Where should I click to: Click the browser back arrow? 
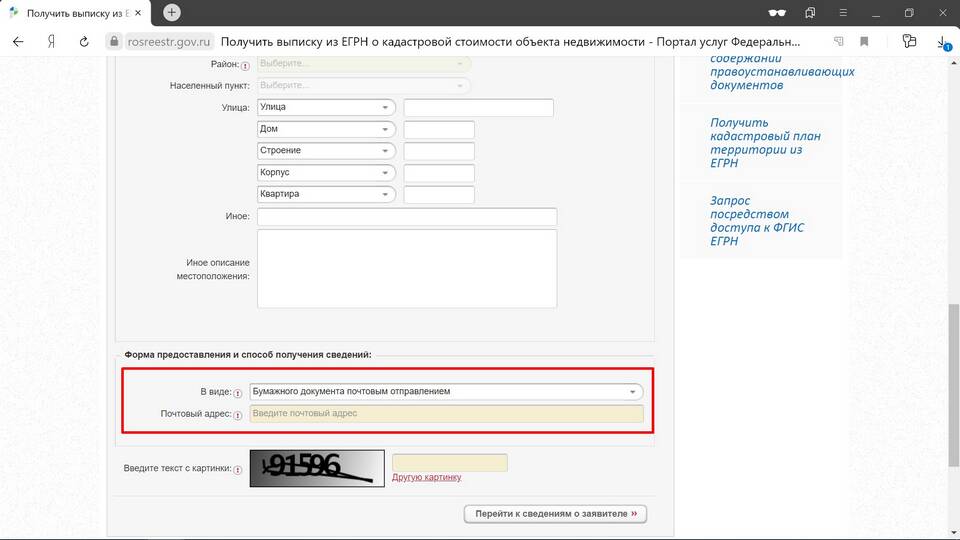(18, 42)
